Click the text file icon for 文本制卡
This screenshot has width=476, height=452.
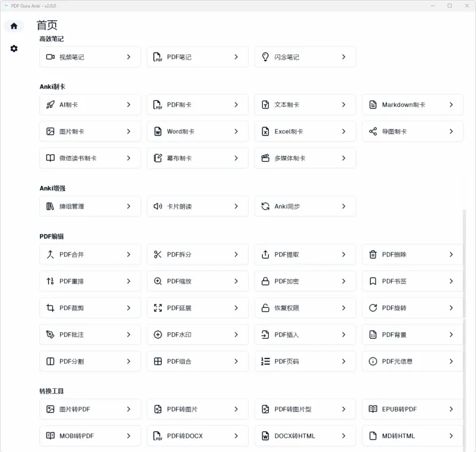point(265,105)
